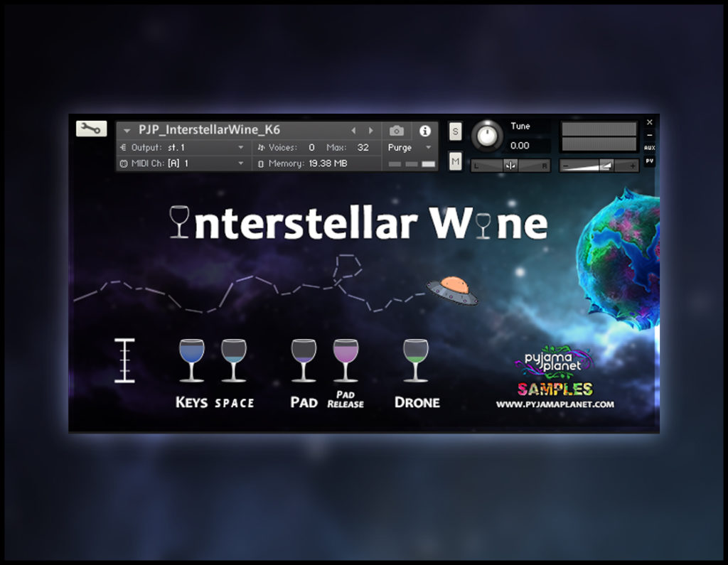Click the Pad wine glass
Viewport: 728px width, 565px height.
point(304,360)
